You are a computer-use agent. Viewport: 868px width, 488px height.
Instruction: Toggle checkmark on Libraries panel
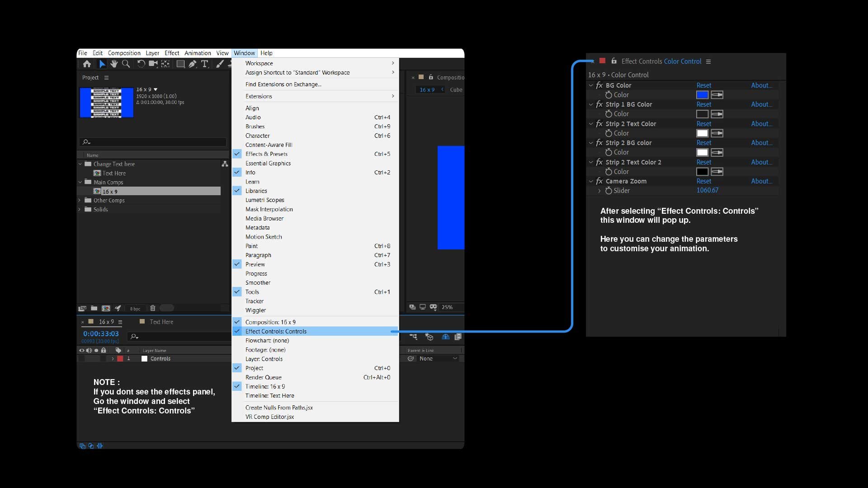click(x=237, y=191)
